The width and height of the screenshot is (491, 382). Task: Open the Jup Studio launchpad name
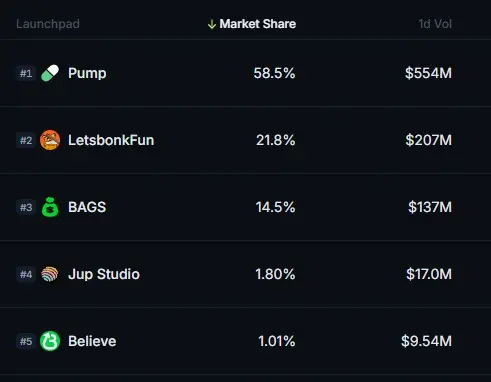click(104, 274)
